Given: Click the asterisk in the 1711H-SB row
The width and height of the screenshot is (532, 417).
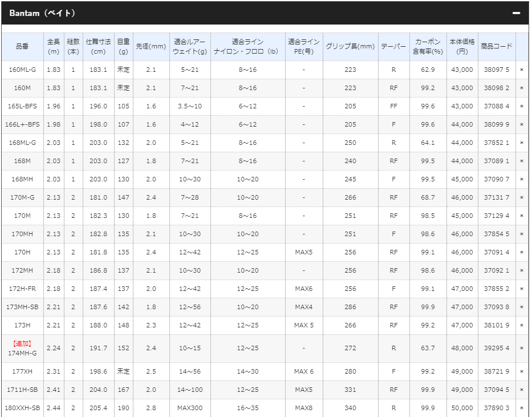Looking at the screenshot, I should click(521, 390).
